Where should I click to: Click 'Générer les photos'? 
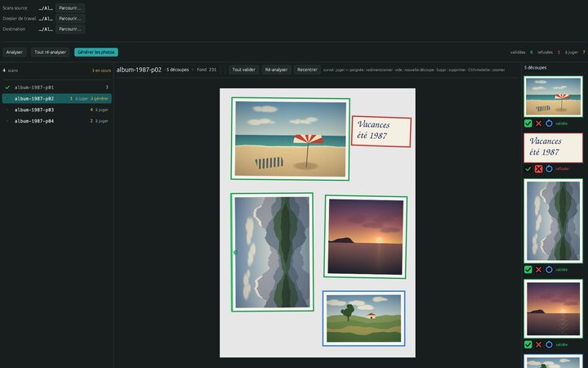point(96,52)
